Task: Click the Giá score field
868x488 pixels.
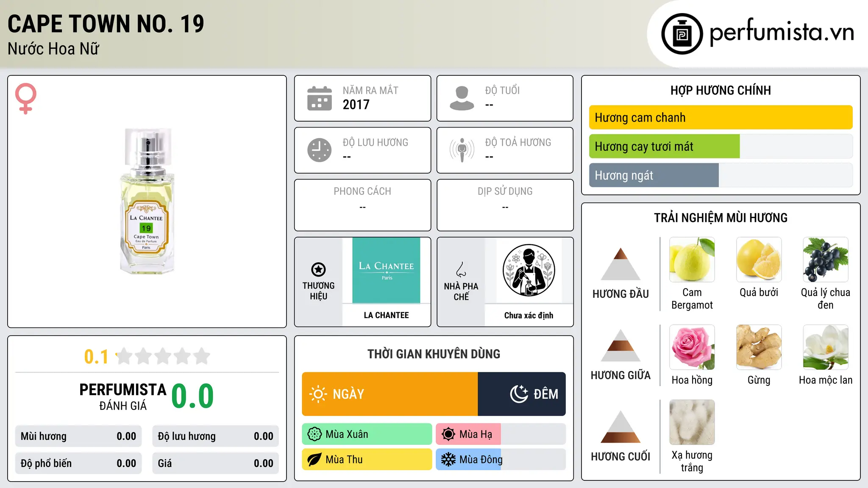Action: [x=216, y=463]
